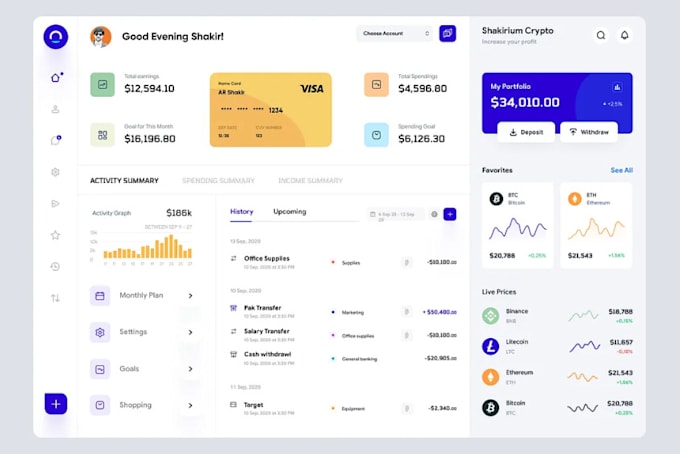Screen dimensions: 680x454
Task: Expand the Goals row chevron
Action: coord(190,369)
